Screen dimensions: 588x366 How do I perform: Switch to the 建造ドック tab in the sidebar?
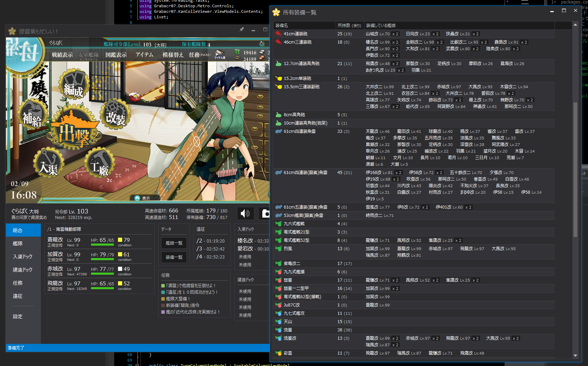point(23,270)
